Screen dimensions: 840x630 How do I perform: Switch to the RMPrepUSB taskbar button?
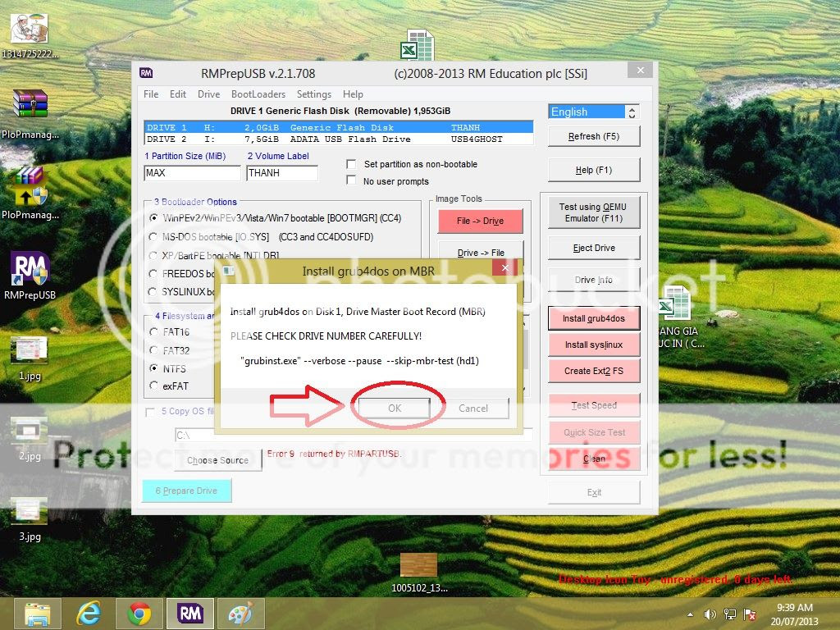click(190, 614)
